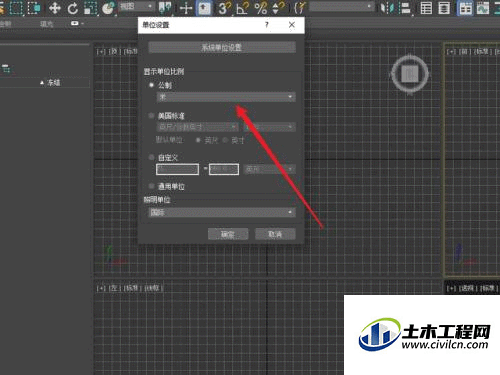500x375 pixels.
Task: Open the custom unit type dropdown
Action: 269,169
